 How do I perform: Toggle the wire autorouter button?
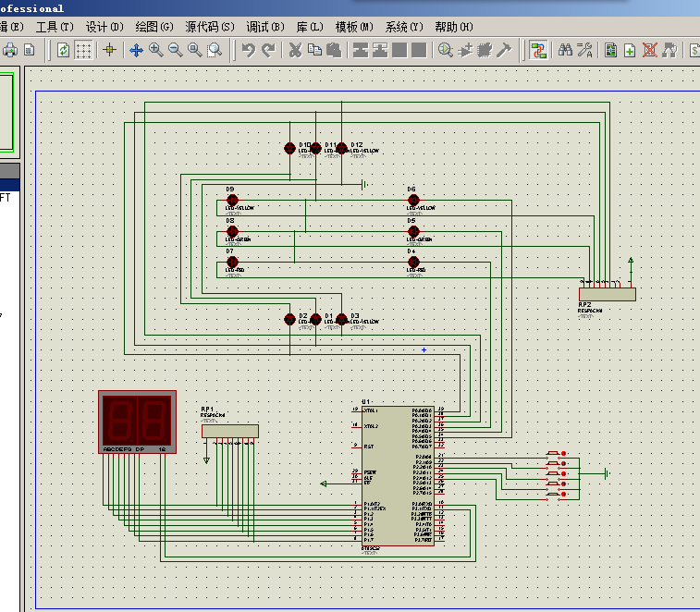[x=538, y=50]
